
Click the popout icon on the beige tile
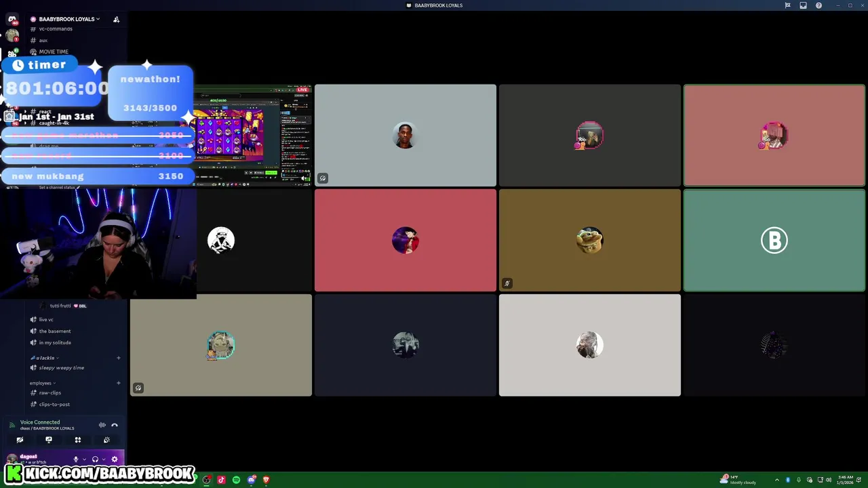[x=138, y=388]
